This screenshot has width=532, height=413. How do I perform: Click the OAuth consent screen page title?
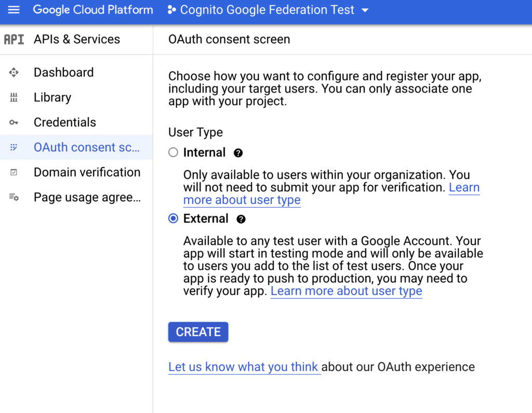229,40
